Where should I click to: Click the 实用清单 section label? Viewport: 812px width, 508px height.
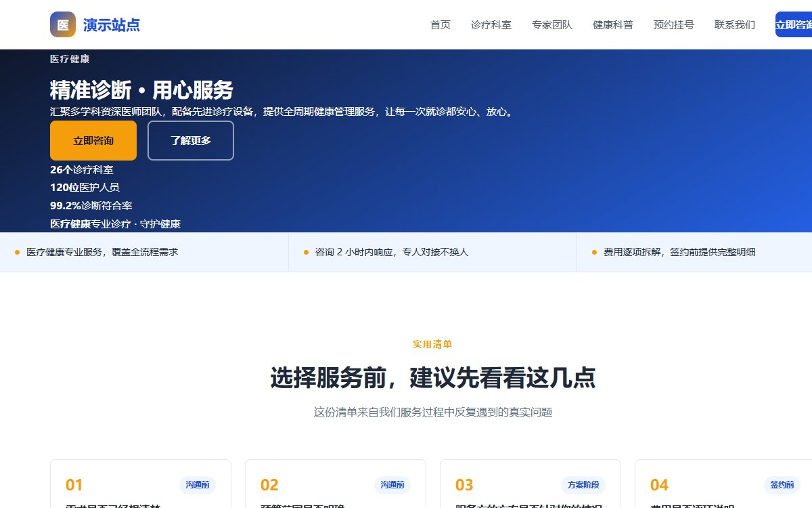(x=432, y=344)
